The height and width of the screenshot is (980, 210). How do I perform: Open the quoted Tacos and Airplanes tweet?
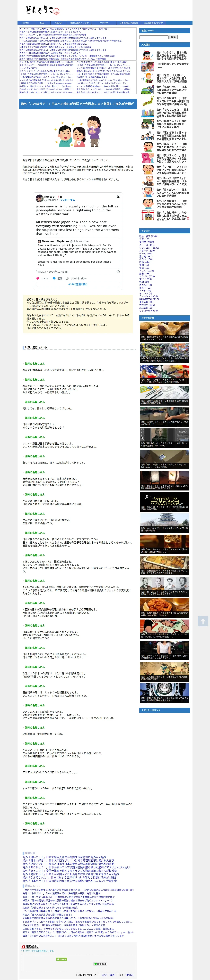point(78,253)
